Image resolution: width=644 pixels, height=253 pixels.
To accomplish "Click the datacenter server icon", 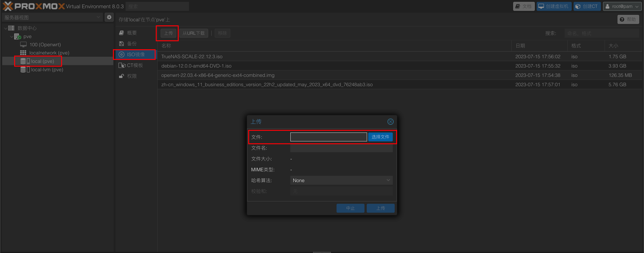I will [11, 28].
